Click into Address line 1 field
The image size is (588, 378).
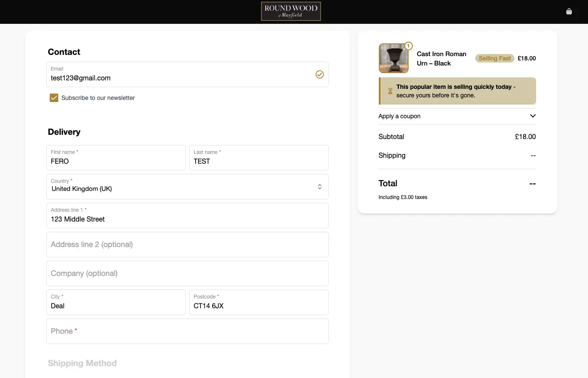pyautogui.click(x=187, y=219)
